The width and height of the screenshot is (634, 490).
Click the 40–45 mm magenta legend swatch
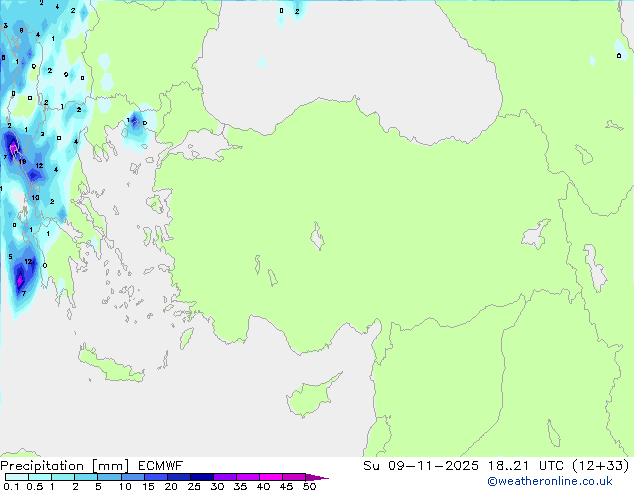click(271, 477)
